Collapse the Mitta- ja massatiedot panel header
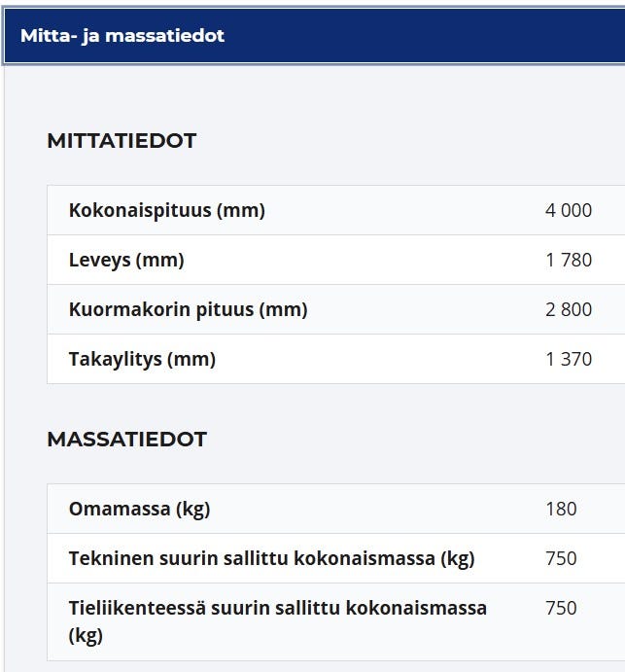This screenshot has width=625, height=672. coord(122,36)
